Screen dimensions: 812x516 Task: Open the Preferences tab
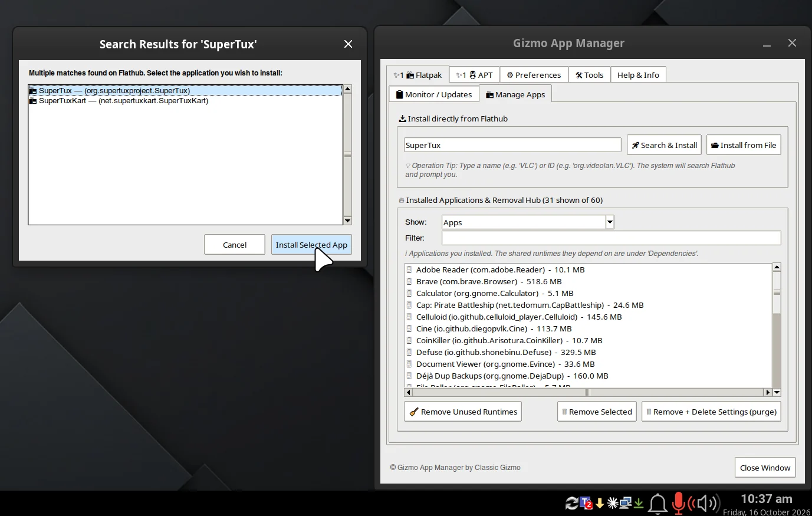534,75
